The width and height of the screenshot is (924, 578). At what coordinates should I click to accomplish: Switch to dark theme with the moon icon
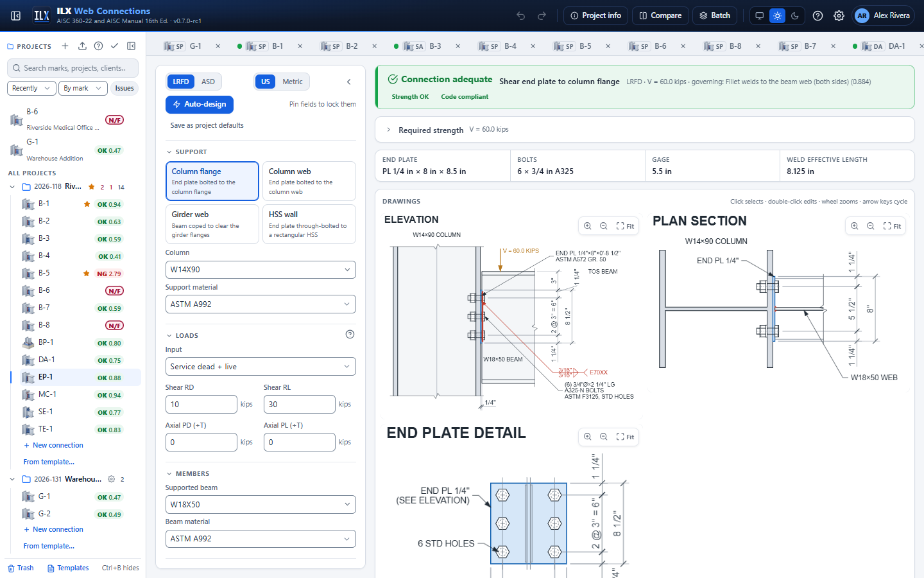tap(795, 15)
